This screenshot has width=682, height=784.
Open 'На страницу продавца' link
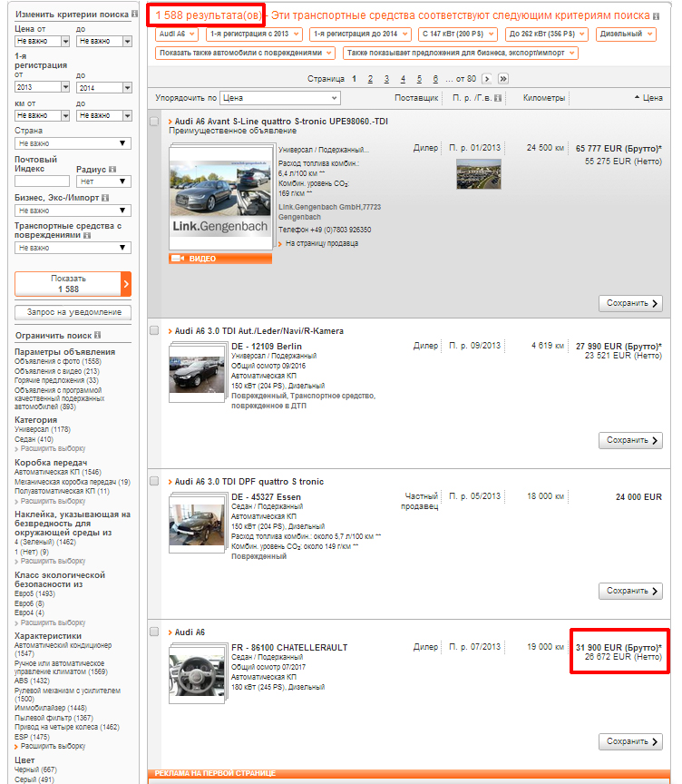[322, 243]
